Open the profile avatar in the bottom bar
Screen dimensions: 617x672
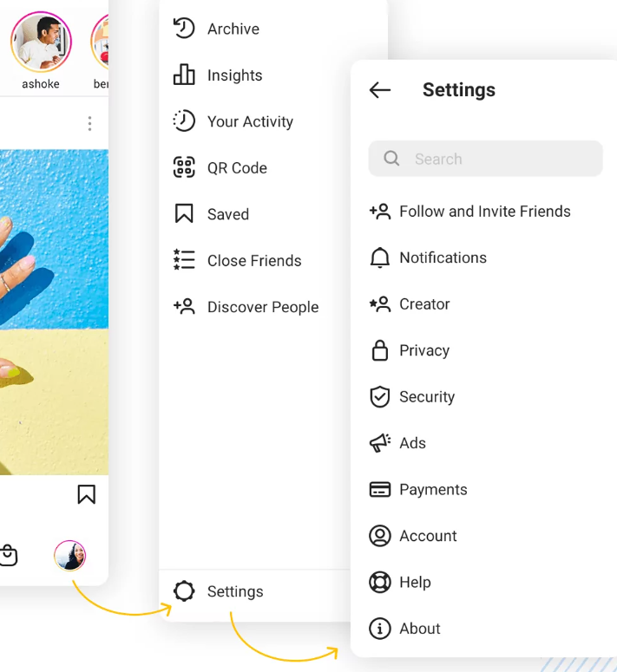click(x=70, y=556)
